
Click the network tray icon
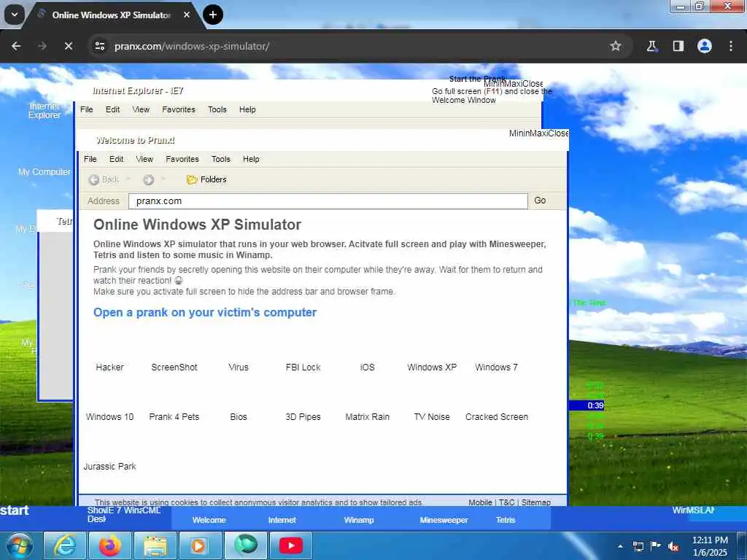pyautogui.click(x=638, y=546)
